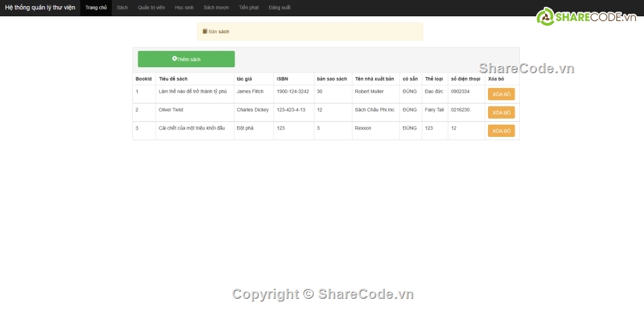Select the title "Làm thế nào để trở thành tỷ phú"
The height and width of the screenshot is (309, 644).
tap(193, 91)
